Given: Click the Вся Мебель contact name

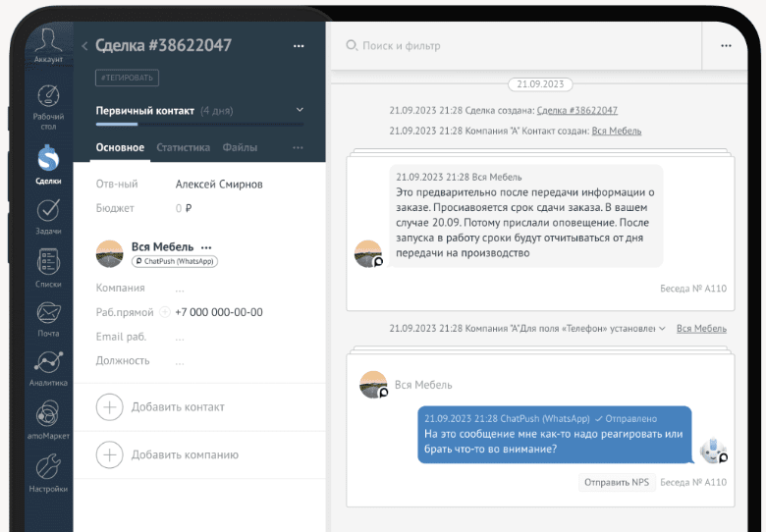Looking at the screenshot, I should tap(162, 247).
